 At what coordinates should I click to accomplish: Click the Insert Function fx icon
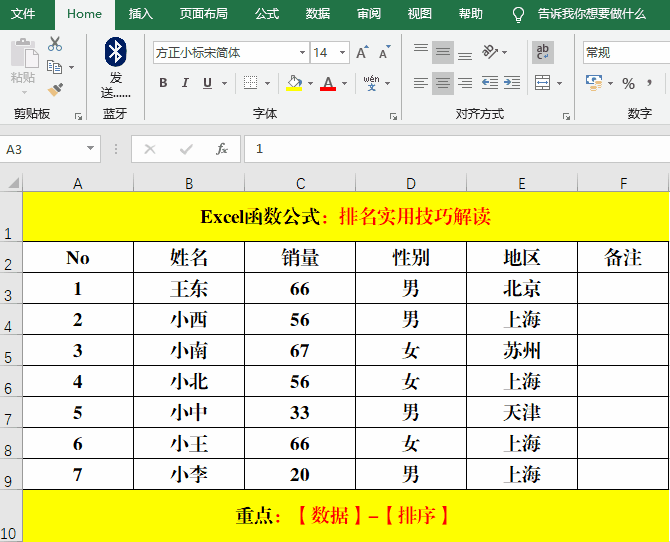click(x=222, y=149)
